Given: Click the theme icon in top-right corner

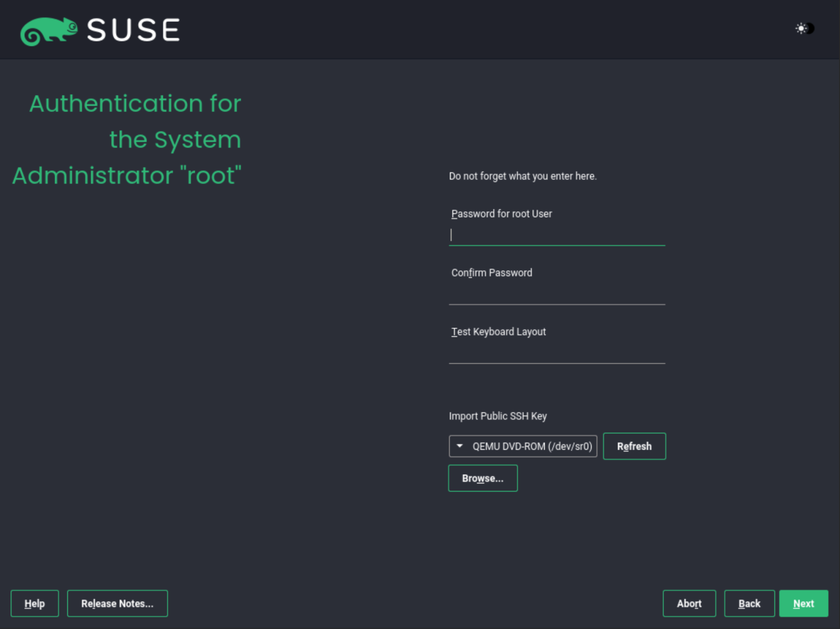Looking at the screenshot, I should click(803, 28).
